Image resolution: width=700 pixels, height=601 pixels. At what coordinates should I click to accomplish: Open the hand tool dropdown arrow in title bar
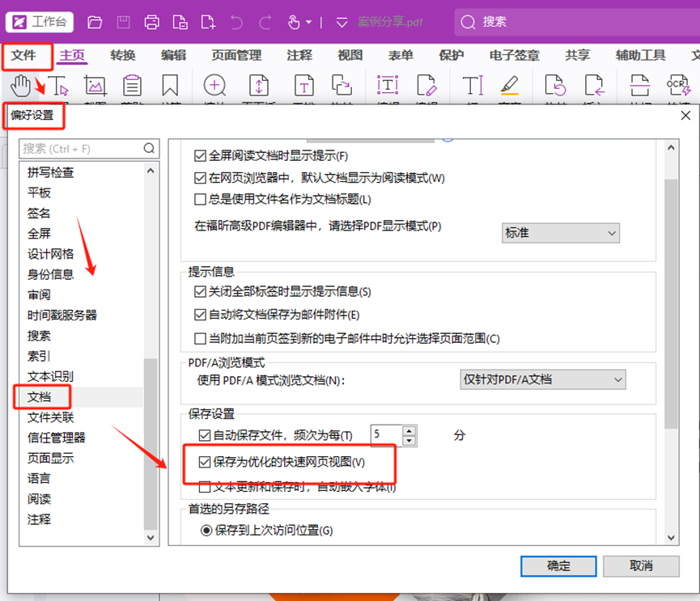(308, 23)
